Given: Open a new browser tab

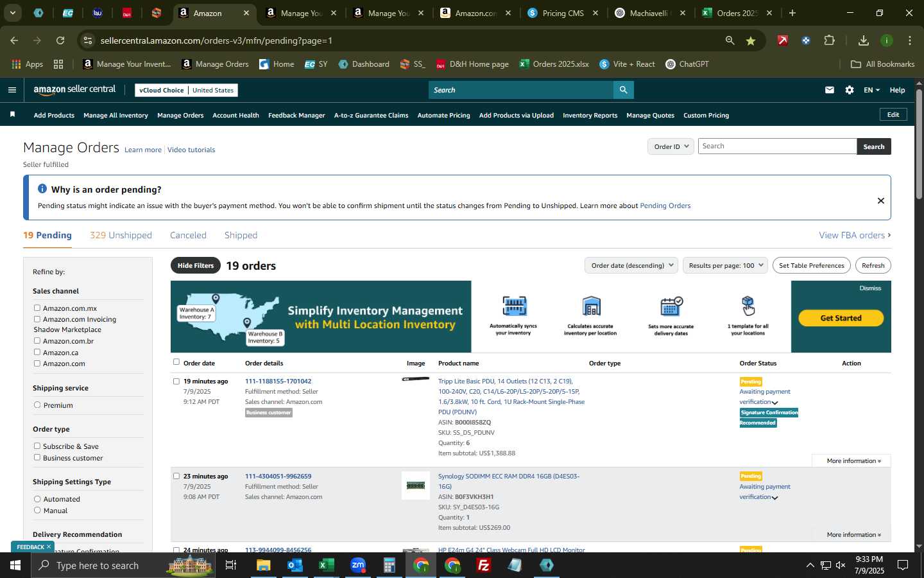Looking at the screenshot, I should coord(792,13).
